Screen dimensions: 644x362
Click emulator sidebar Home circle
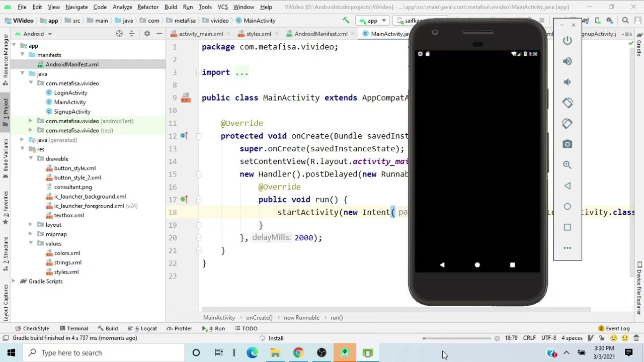[567, 207]
